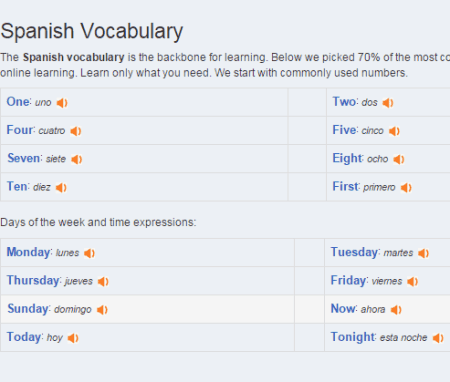Image resolution: width=450 pixels, height=382 pixels.
Task: Play audio for jueves
Action: [x=103, y=282]
